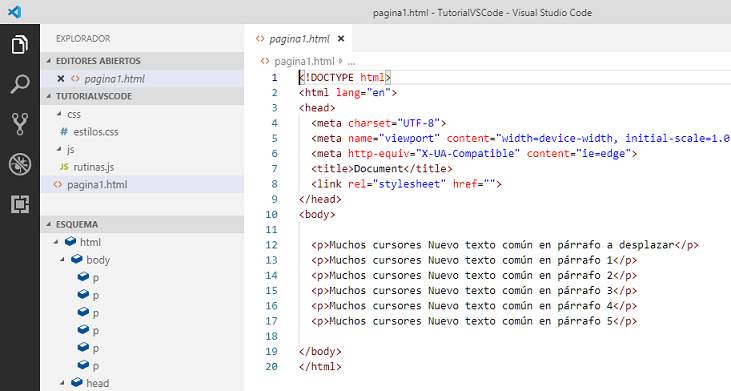
Task: Select the pagina1.html editor tab
Action: click(299, 39)
